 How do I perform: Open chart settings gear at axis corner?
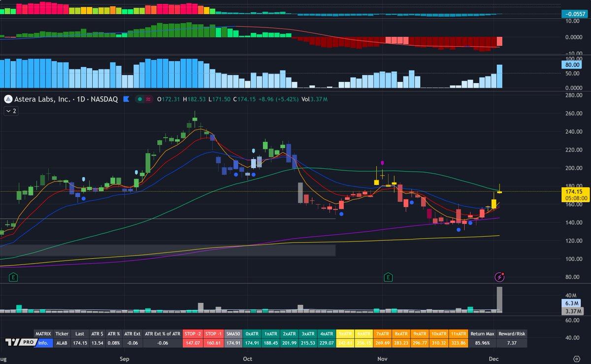[576, 358]
